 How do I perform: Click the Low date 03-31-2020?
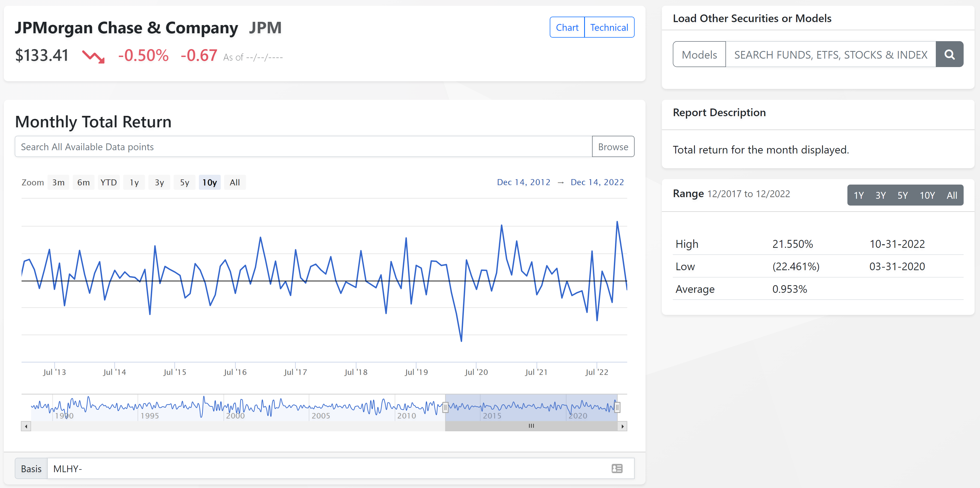(897, 266)
